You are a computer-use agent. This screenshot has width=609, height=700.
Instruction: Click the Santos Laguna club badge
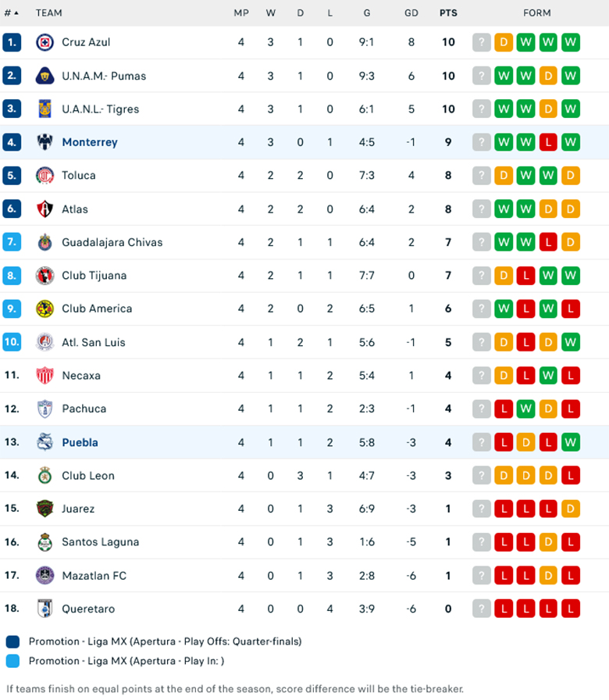45,542
